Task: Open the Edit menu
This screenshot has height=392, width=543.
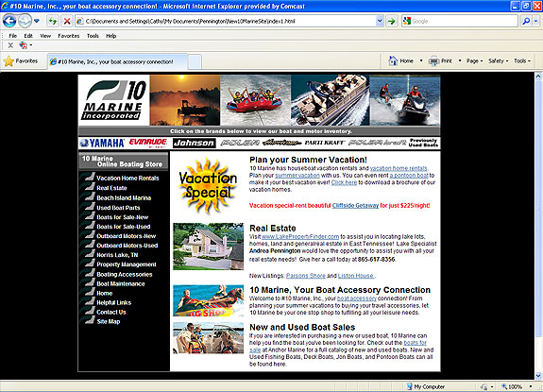Action: [28, 36]
